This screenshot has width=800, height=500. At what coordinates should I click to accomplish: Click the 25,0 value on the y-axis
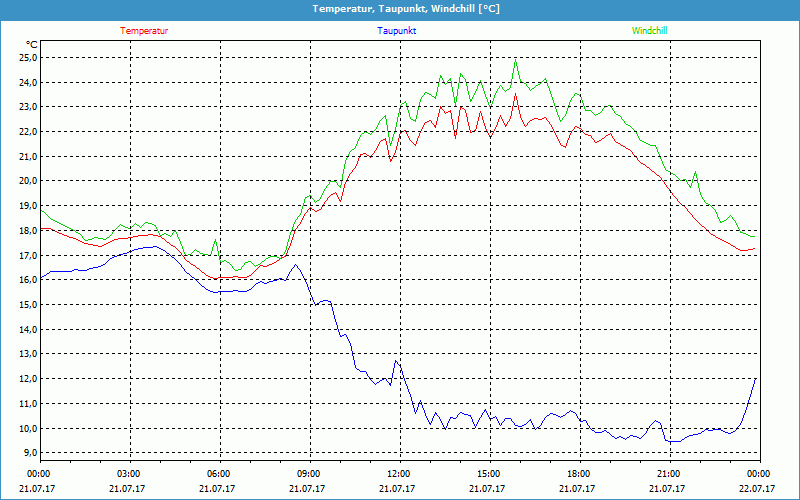(x=27, y=58)
